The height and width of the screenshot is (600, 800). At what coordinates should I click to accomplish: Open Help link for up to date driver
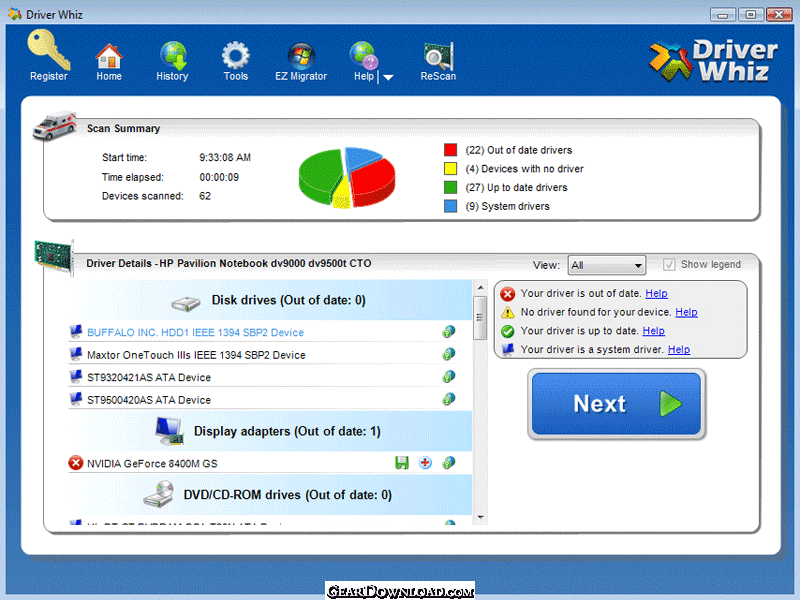653,331
